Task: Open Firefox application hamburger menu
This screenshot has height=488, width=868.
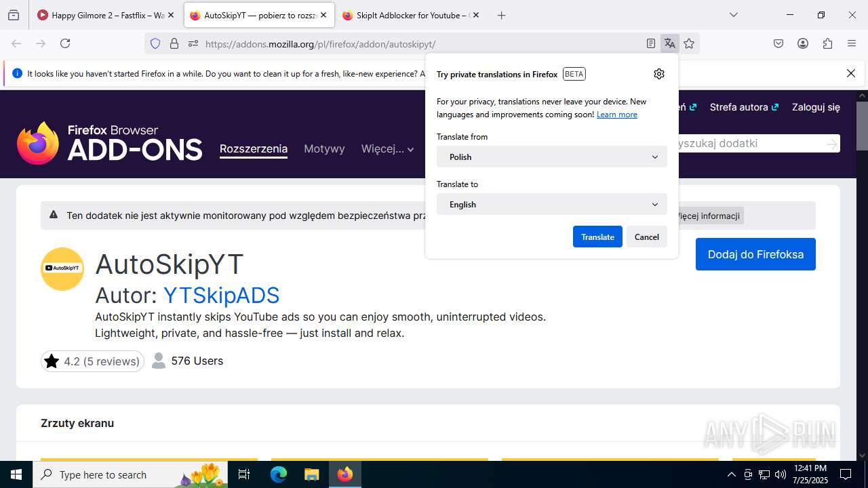Action: pos(852,43)
